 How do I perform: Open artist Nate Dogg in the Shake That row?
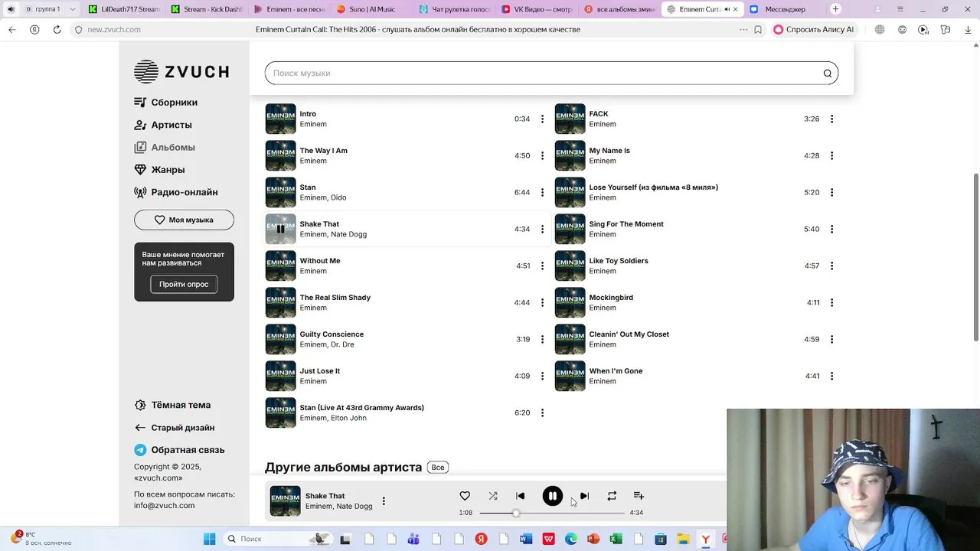coord(348,234)
